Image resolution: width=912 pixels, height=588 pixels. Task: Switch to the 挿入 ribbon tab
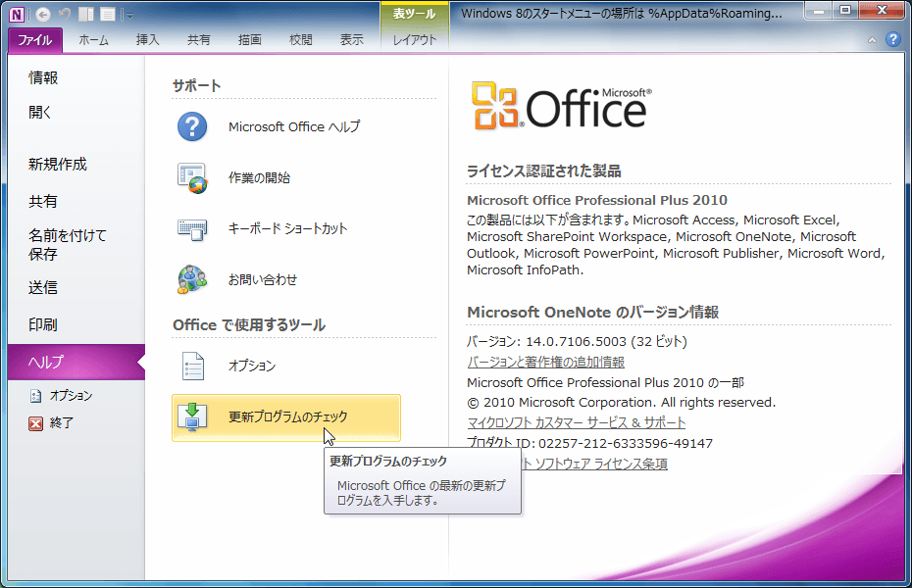point(147,40)
